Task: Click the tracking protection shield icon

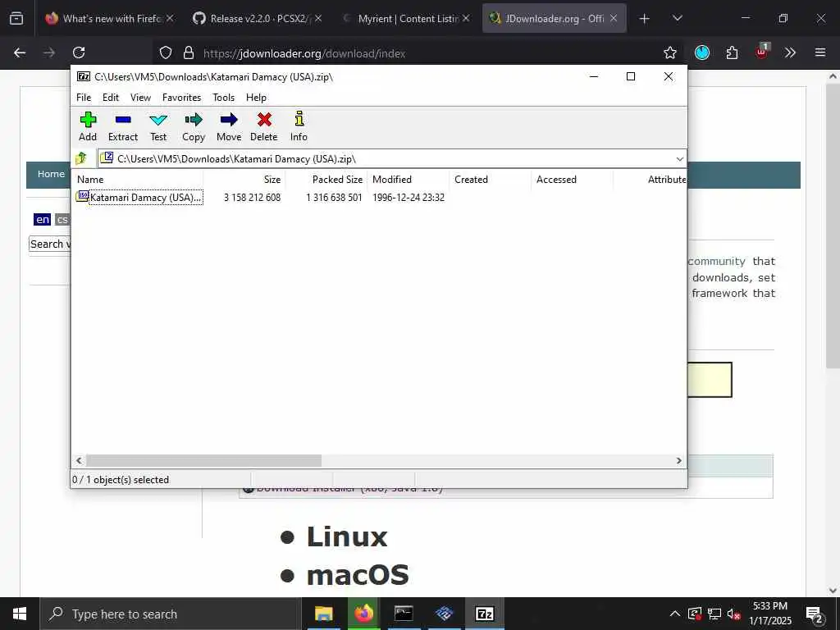Action: (x=166, y=52)
